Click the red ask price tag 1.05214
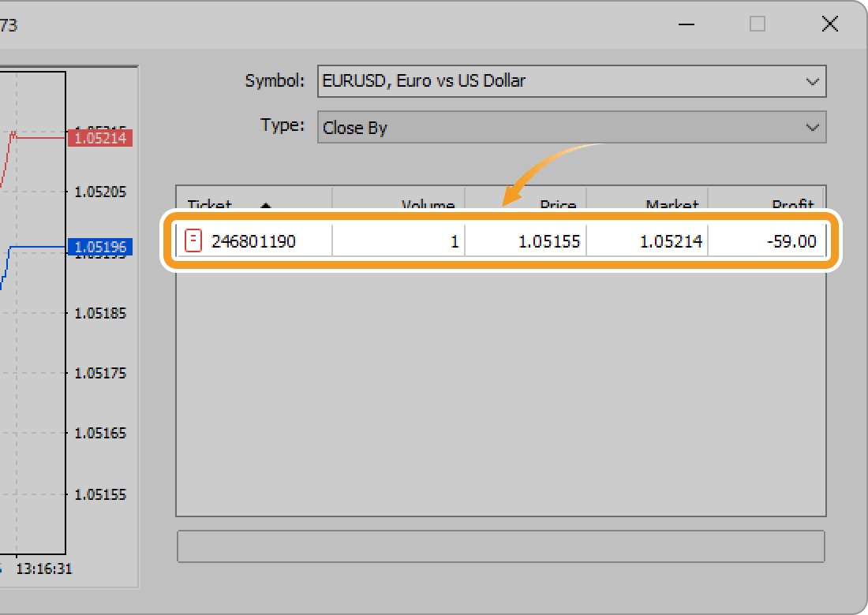Image resolution: width=868 pixels, height=615 pixels. pyautogui.click(x=100, y=138)
